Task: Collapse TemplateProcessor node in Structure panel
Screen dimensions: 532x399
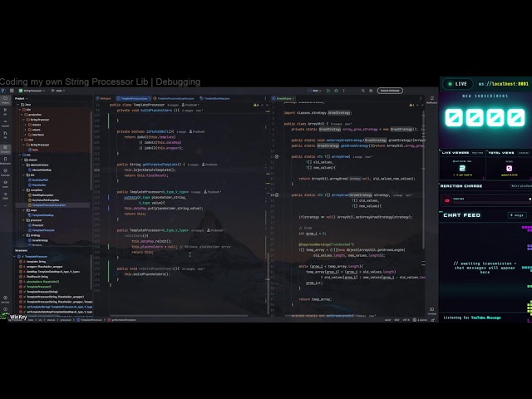Action: pos(15,257)
